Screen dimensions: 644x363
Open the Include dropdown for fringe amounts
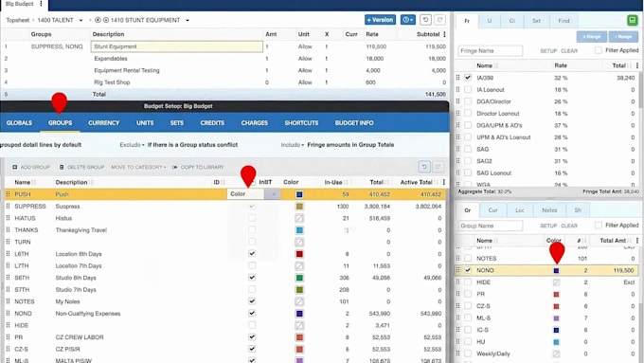click(293, 145)
